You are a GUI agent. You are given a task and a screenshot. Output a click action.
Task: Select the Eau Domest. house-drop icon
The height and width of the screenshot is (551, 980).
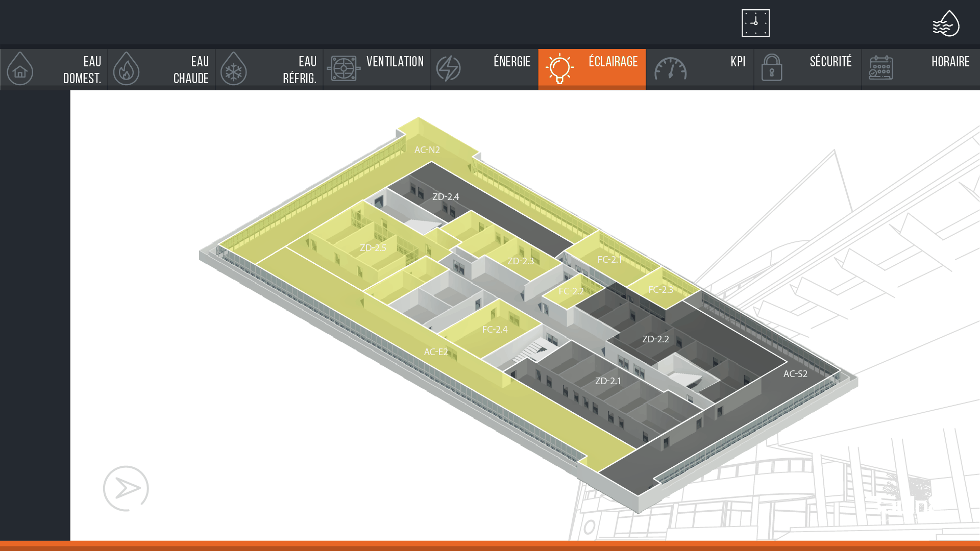[20, 69]
